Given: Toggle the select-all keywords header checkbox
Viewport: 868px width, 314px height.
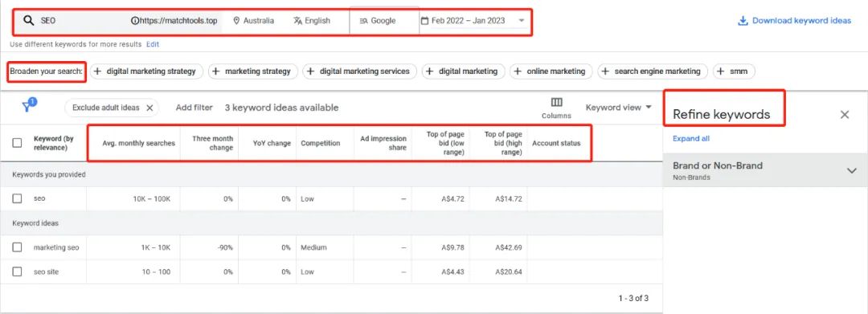Looking at the screenshot, I should [x=17, y=143].
